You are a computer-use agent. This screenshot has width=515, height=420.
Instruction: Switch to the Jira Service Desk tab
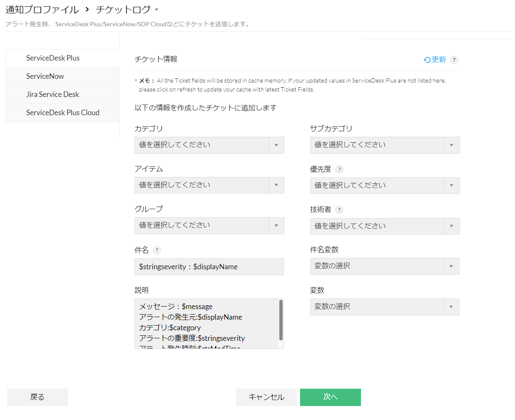[52, 95]
